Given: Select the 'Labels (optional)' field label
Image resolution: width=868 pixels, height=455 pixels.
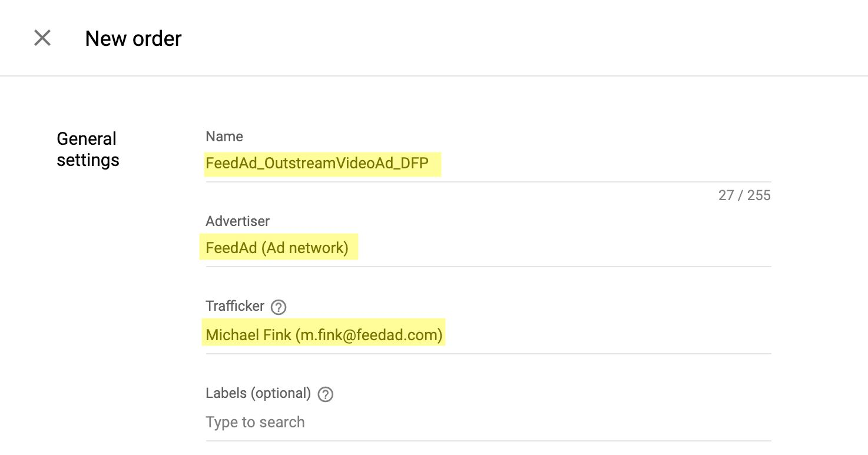Looking at the screenshot, I should coord(258,393).
